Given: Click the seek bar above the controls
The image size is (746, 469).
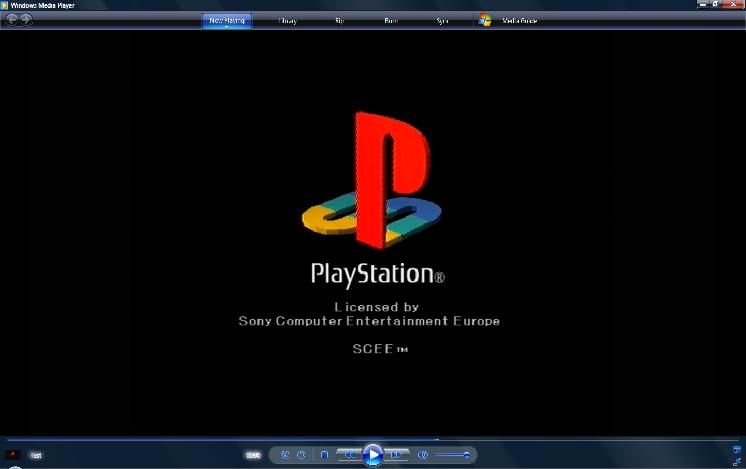Looking at the screenshot, I should coord(373,440).
